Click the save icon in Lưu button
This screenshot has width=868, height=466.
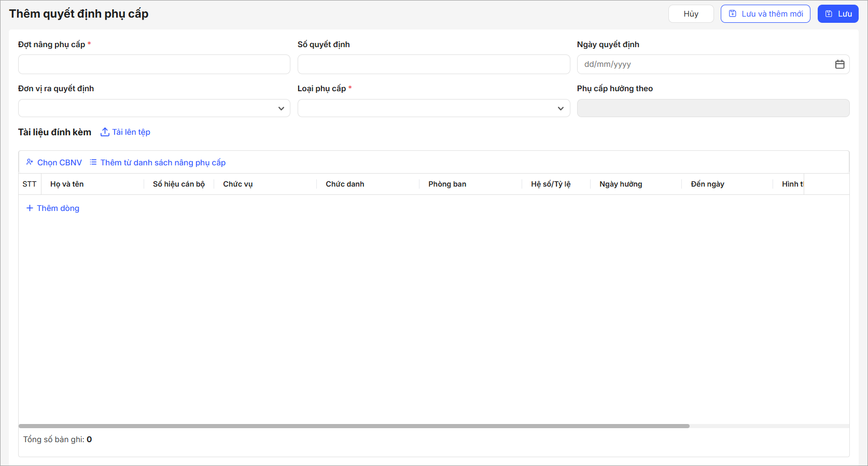(x=829, y=14)
